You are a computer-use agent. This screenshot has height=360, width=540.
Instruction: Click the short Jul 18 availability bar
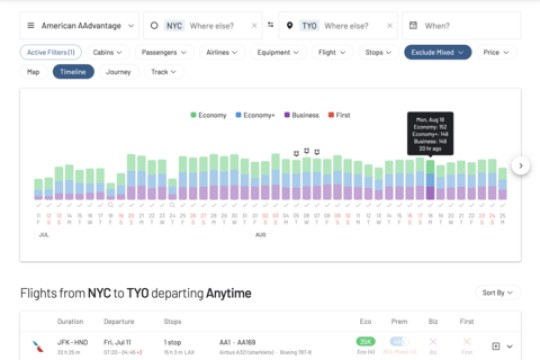(111, 191)
